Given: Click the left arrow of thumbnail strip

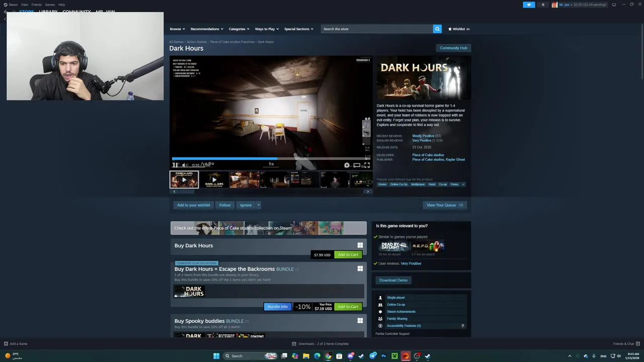Looking at the screenshot, I should click(174, 192).
